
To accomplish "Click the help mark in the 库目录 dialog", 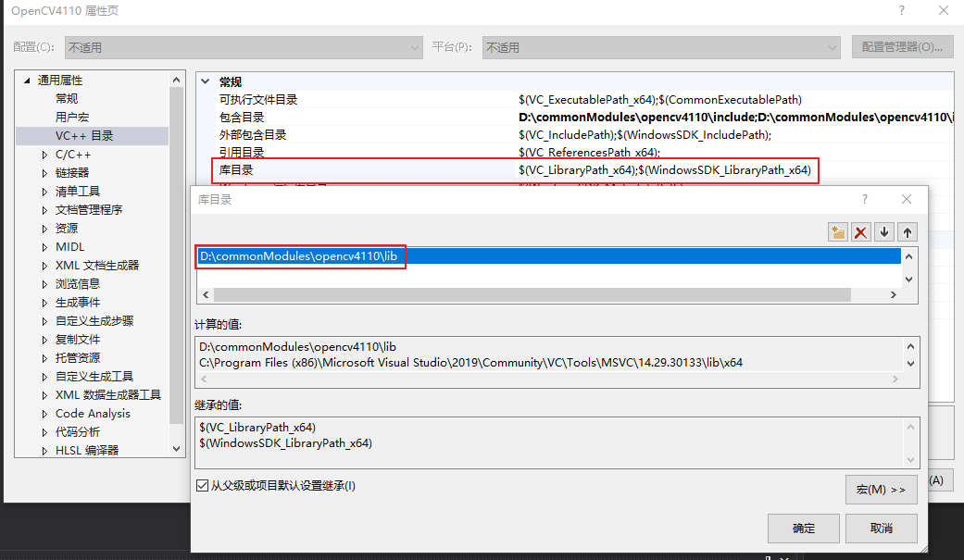I will click(864, 198).
